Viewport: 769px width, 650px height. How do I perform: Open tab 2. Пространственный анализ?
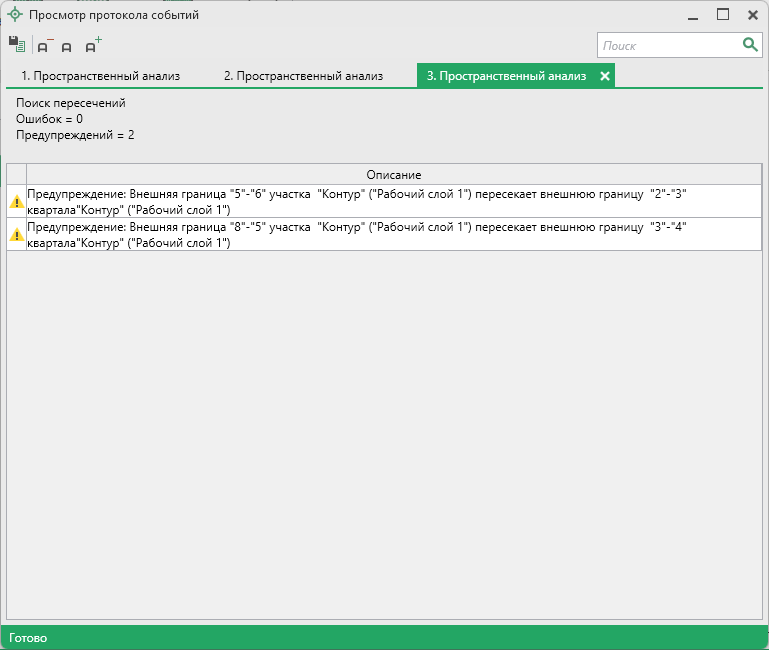[x=303, y=76]
